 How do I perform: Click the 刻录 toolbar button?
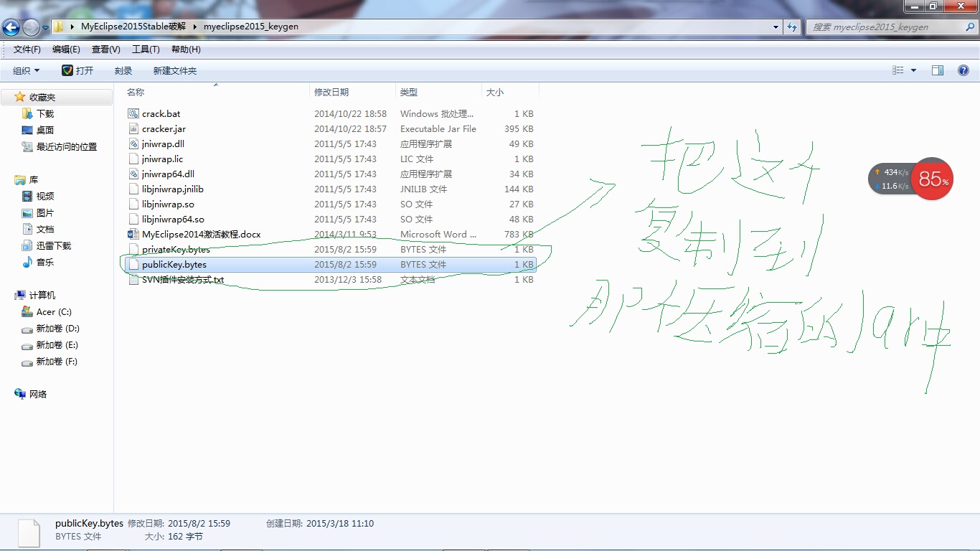click(123, 70)
